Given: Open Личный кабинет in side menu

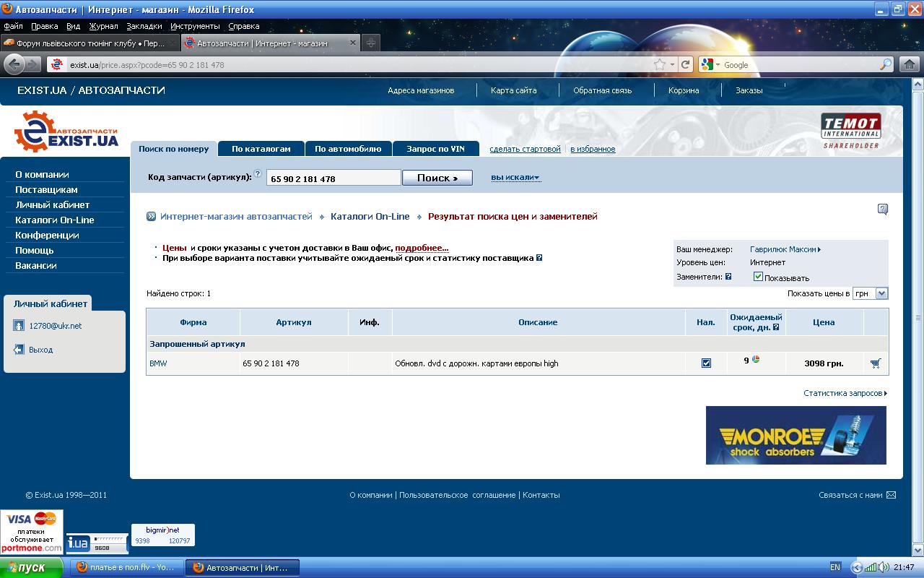Looking at the screenshot, I should [53, 204].
